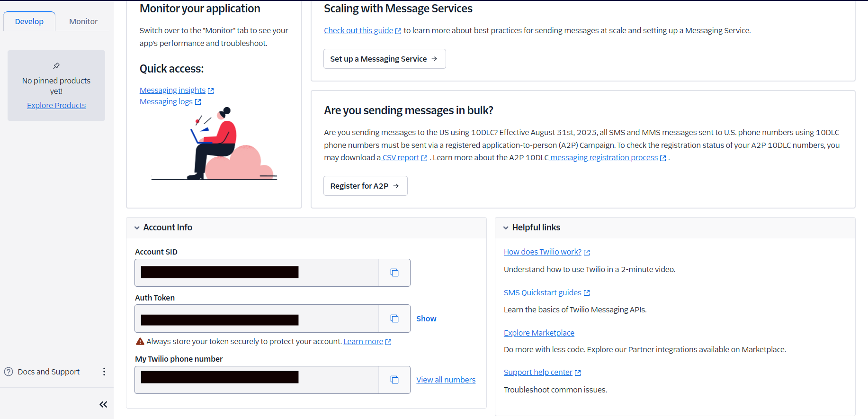This screenshot has width=868, height=419.
Task: Switch to the Monitor tab
Action: click(83, 21)
